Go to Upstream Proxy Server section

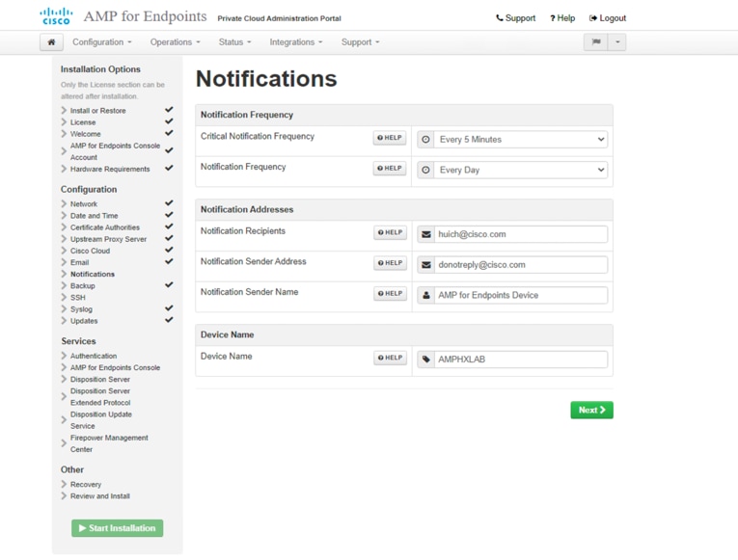108,240
